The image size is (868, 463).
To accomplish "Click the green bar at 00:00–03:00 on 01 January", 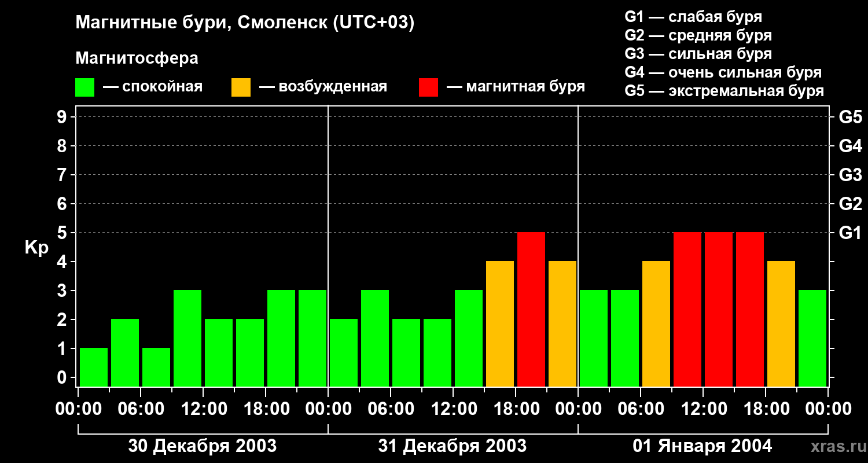I will [x=594, y=338].
